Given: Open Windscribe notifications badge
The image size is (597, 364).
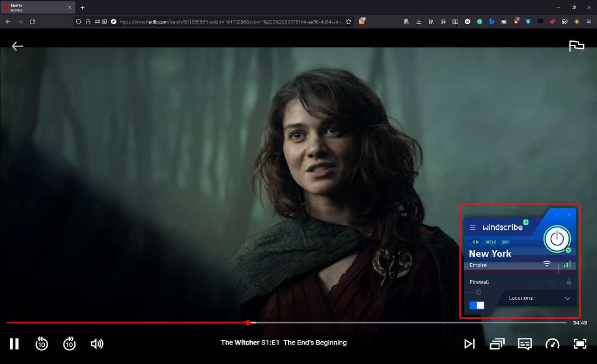Looking at the screenshot, I should pos(526,222).
